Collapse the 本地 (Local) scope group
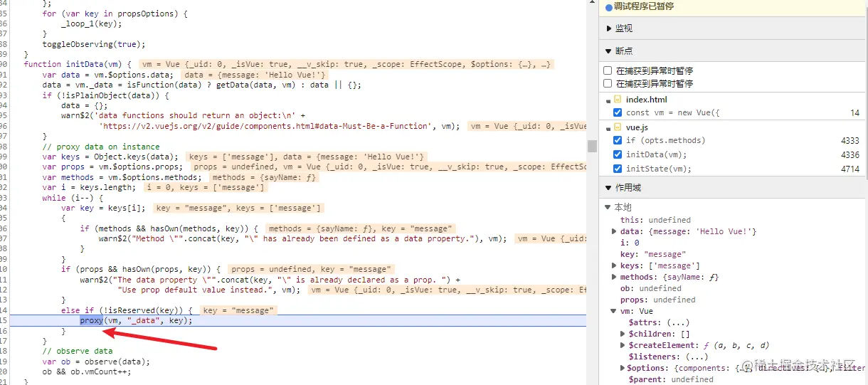This screenshot has width=868, height=385. tap(608, 207)
